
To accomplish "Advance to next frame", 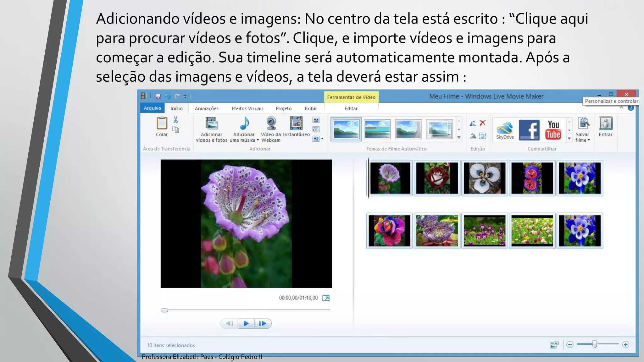I will [263, 323].
